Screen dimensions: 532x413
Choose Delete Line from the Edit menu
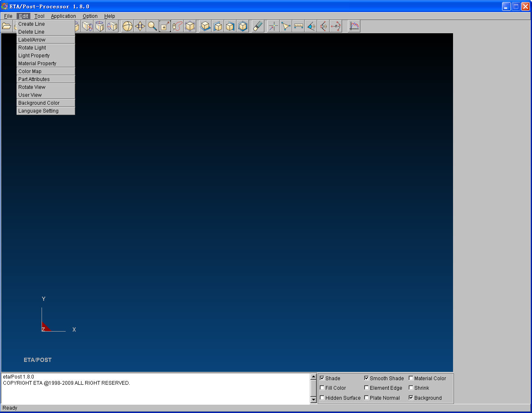coord(46,32)
